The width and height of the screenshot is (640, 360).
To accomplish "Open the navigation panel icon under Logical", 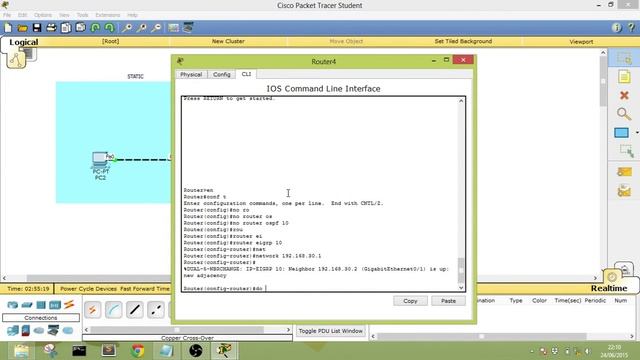I will pos(16,60).
